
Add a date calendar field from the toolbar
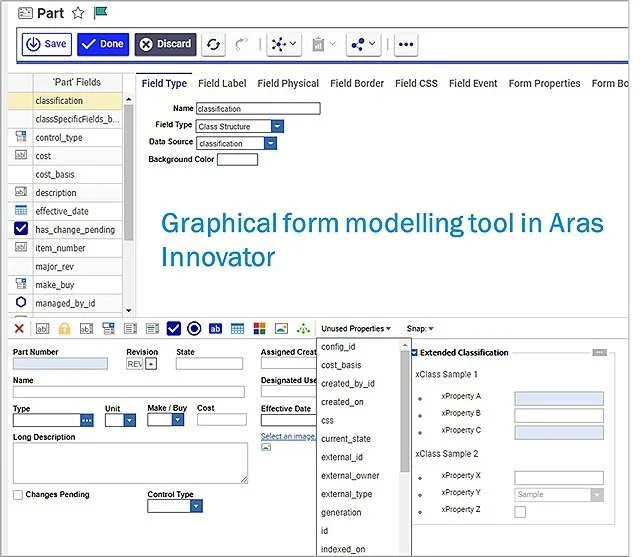(x=237, y=328)
